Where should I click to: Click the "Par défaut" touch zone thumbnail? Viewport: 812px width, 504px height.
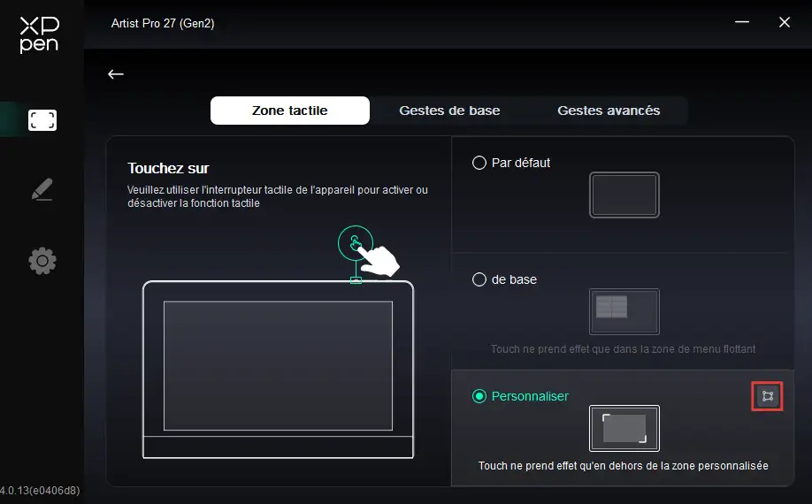(624, 195)
